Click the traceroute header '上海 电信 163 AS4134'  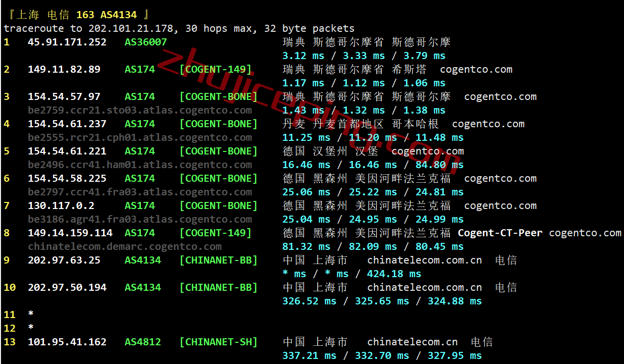click(77, 15)
